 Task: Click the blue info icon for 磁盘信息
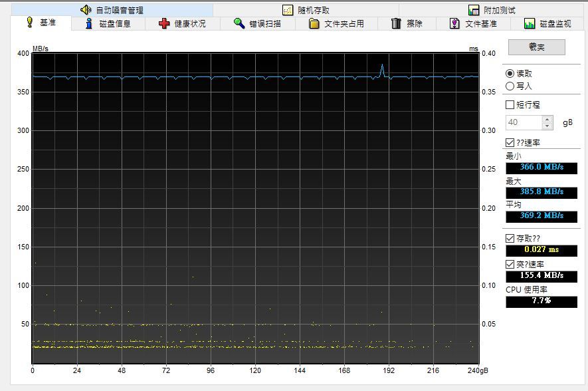(x=89, y=24)
